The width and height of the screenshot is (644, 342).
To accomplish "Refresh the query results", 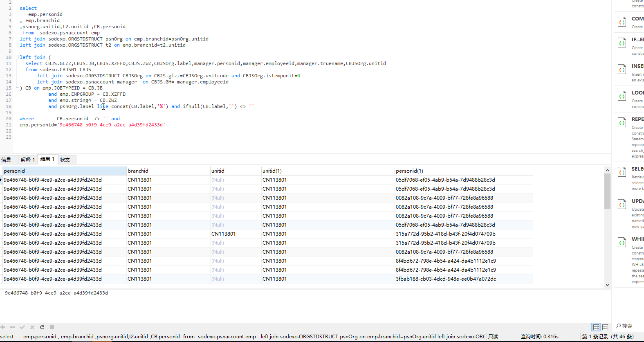I will point(42,327).
